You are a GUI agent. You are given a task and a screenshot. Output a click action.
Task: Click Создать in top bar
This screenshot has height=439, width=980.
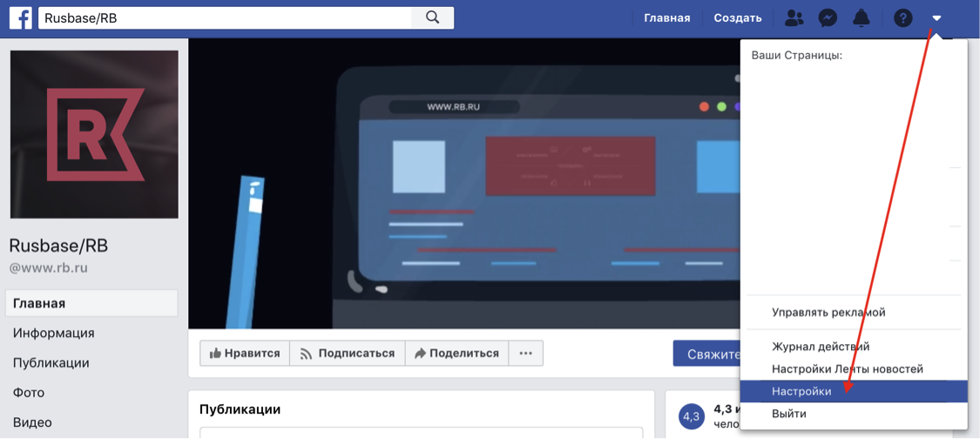pyautogui.click(x=738, y=18)
